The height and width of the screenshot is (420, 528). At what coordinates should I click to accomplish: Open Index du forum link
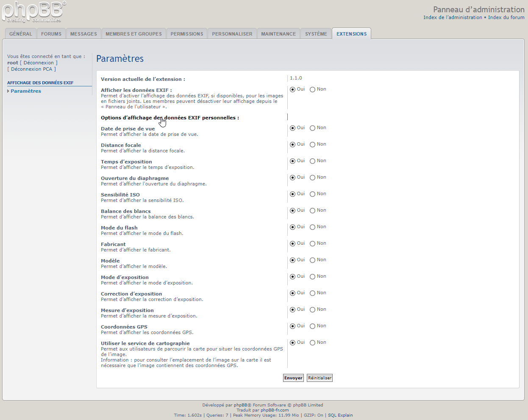click(x=506, y=17)
